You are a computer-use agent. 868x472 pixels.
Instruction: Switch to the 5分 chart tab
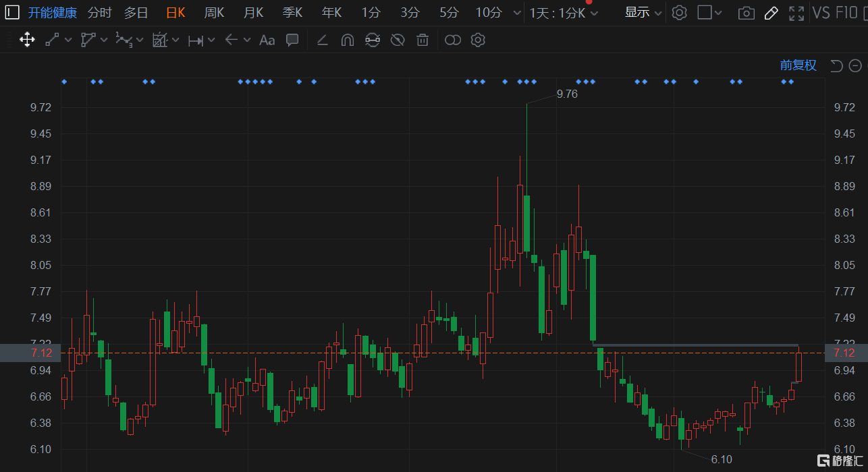[x=449, y=13]
